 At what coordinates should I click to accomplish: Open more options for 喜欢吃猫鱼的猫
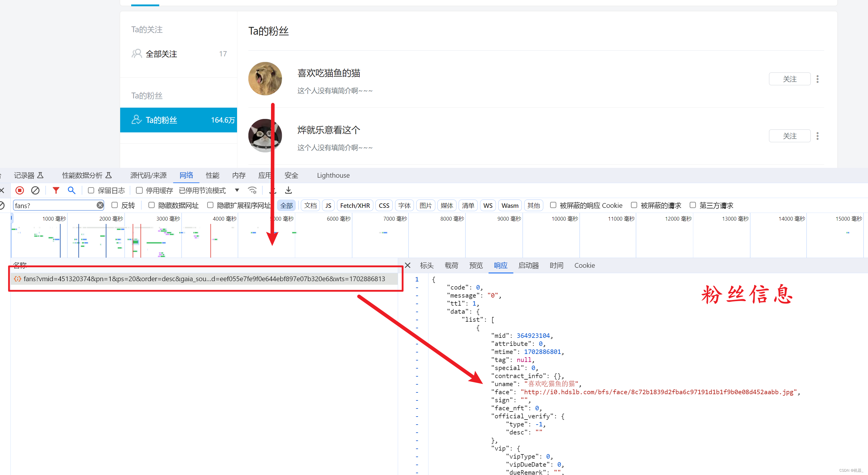[817, 79]
